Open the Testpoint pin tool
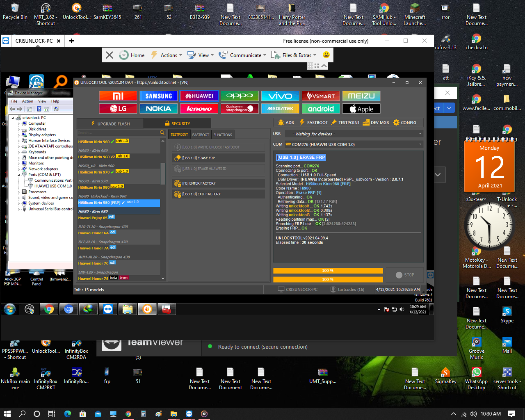The width and height of the screenshot is (525, 420). pyautogui.click(x=345, y=123)
